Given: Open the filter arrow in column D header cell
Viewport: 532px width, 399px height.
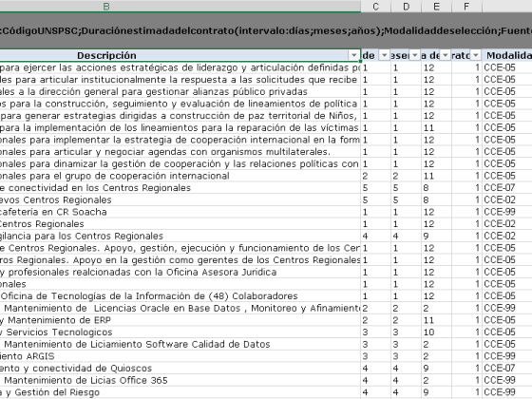Looking at the screenshot, I should 414,55.
